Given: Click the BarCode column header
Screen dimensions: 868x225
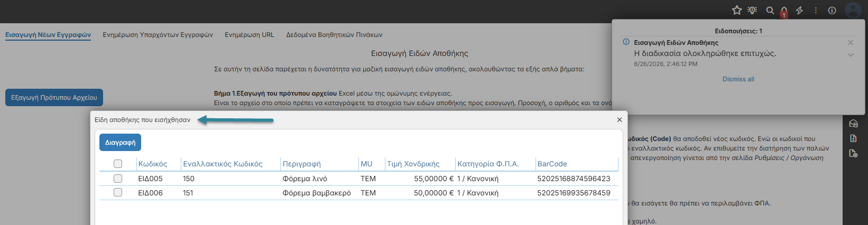Looking at the screenshot, I should click(x=552, y=164).
